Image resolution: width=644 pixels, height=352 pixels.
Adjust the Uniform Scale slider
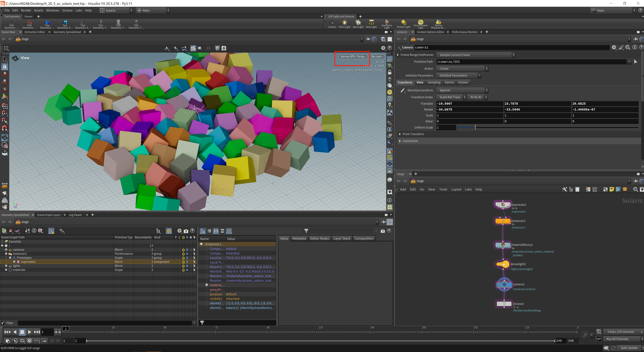pyautogui.click(x=475, y=127)
